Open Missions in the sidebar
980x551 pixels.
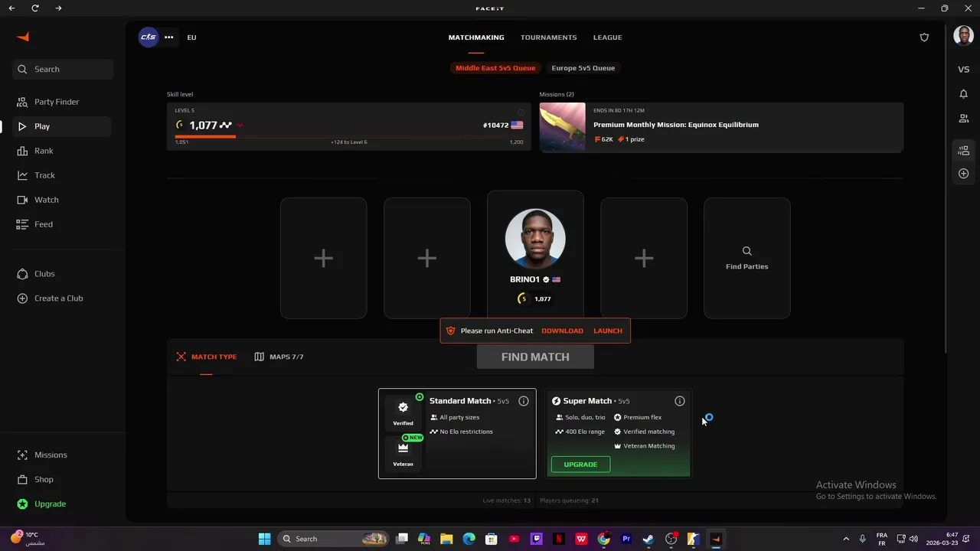pos(62,455)
